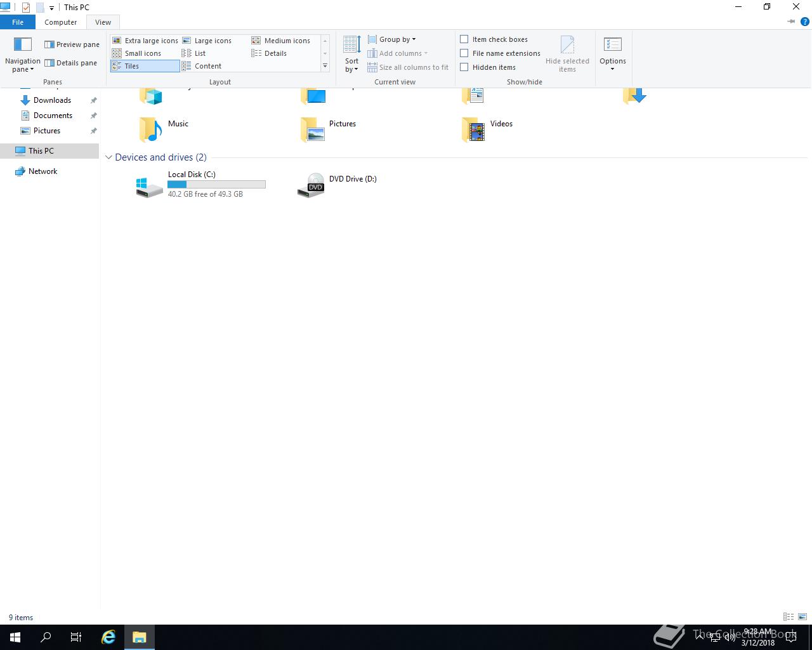
Task: Open the Sort by dropdown
Action: (352, 55)
